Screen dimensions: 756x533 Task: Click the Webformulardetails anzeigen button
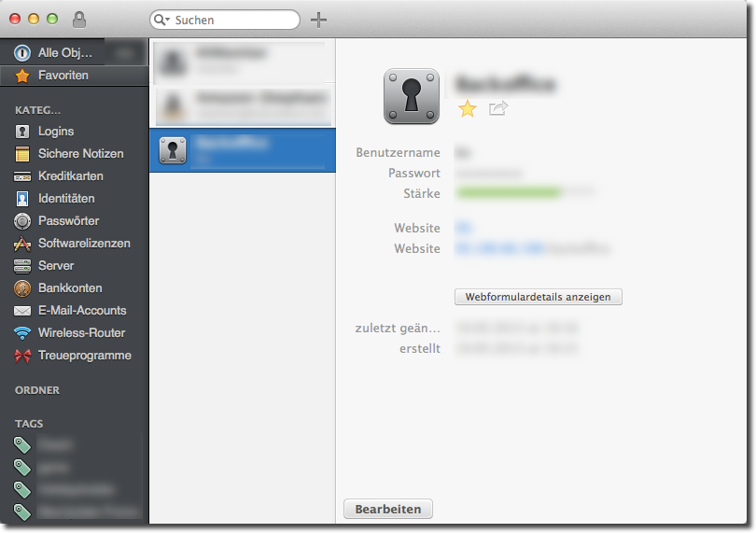tap(538, 297)
